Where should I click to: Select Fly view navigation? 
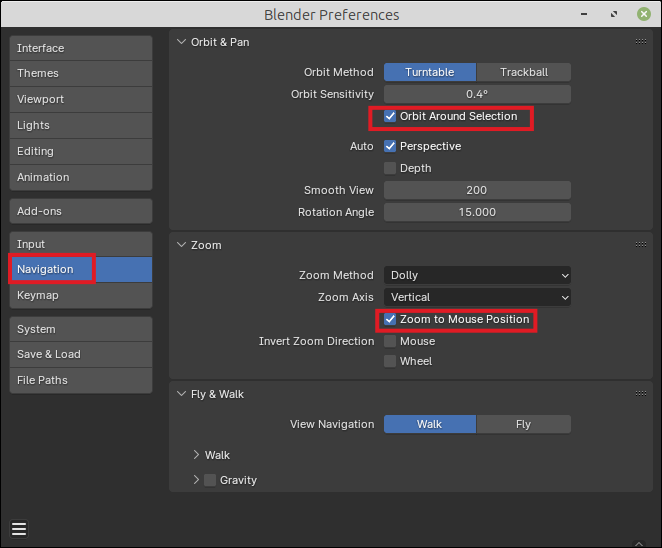[x=524, y=424]
